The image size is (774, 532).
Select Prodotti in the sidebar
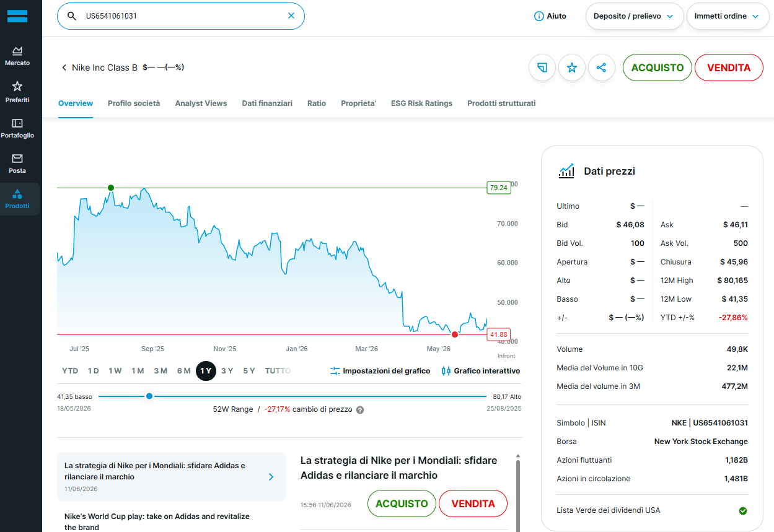tap(17, 199)
